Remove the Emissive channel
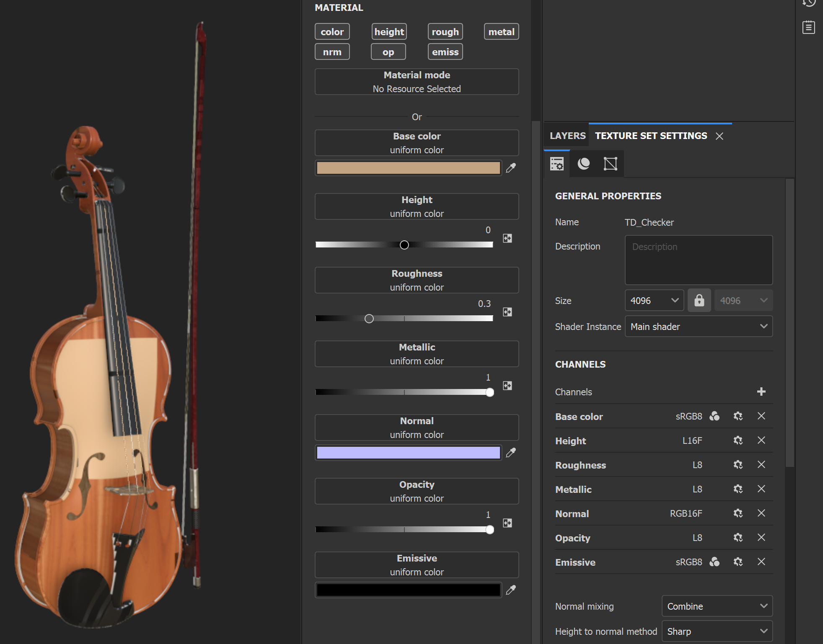Screen dimensions: 823x644 point(761,562)
